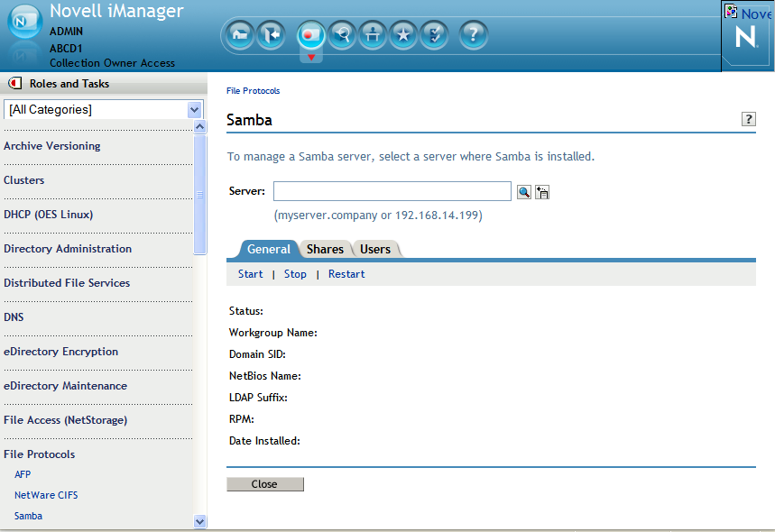Click the RPM: label

[241, 419]
